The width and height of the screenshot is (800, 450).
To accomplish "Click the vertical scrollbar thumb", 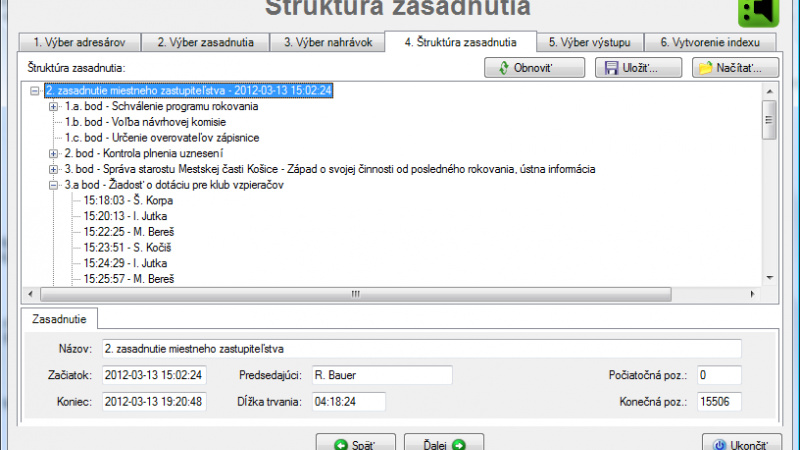I will [x=769, y=120].
